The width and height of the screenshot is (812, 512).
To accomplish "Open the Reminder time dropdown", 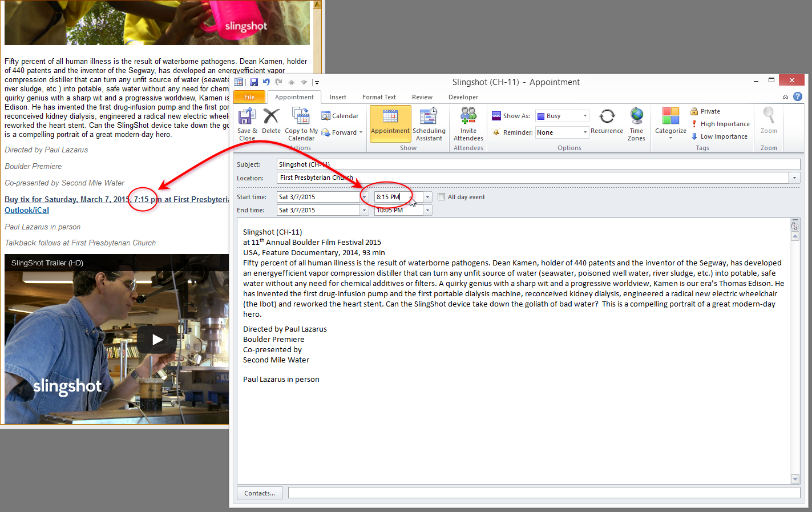I will point(585,132).
